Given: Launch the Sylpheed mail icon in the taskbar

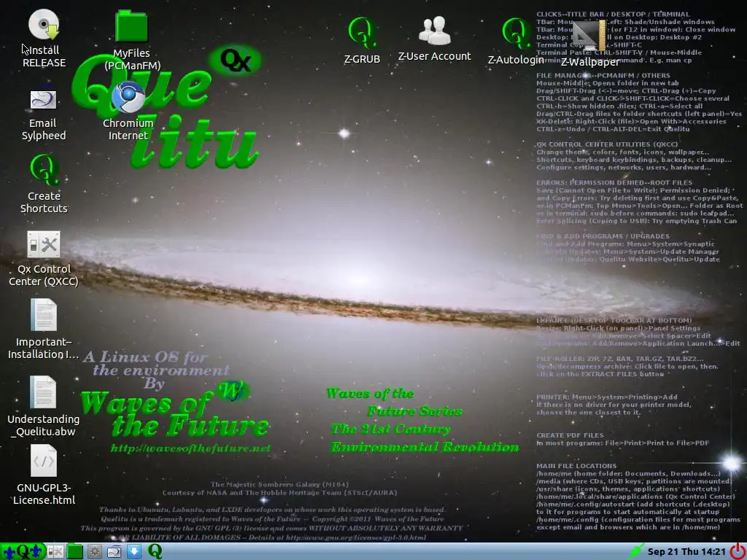Looking at the screenshot, I should 115,551.
